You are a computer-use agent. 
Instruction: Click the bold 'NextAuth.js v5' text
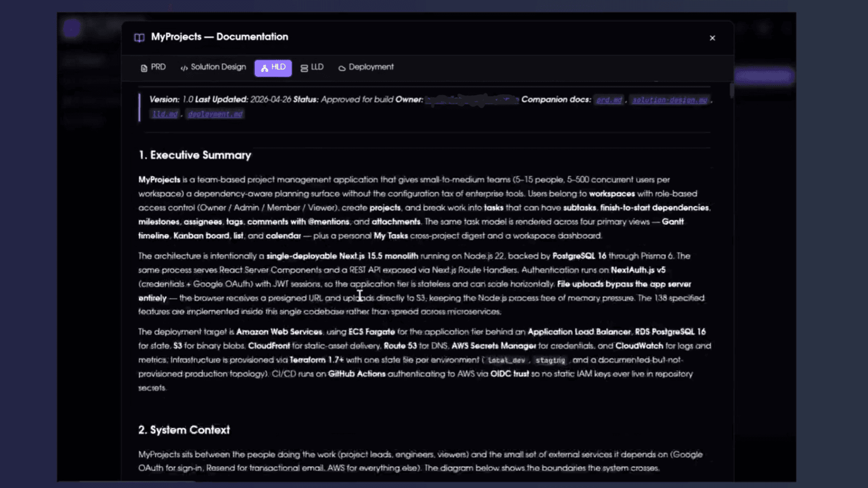point(638,270)
